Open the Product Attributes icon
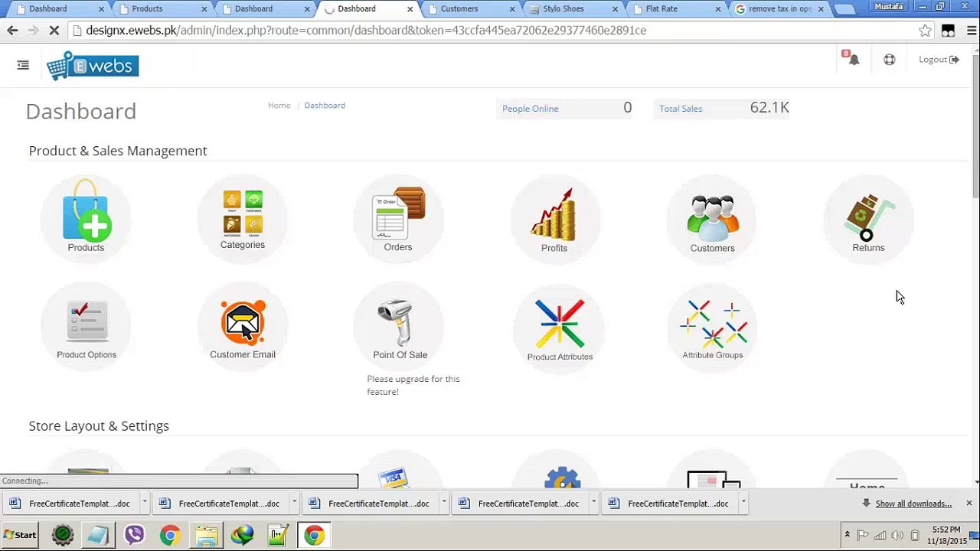 click(560, 328)
